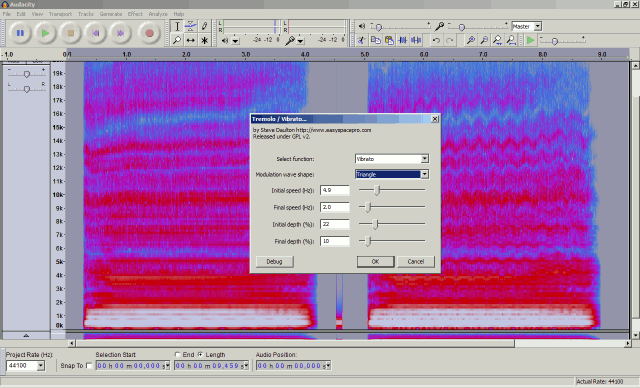This screenshot has width=640, height=388.
Task: Open the Effect menu
Action: coord(135,14)
